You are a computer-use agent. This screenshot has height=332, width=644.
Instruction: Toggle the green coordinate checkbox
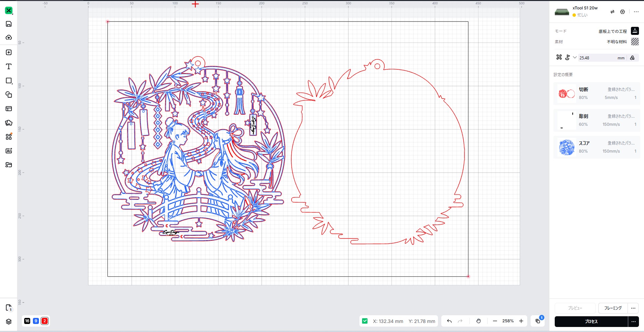click(365, 321)
